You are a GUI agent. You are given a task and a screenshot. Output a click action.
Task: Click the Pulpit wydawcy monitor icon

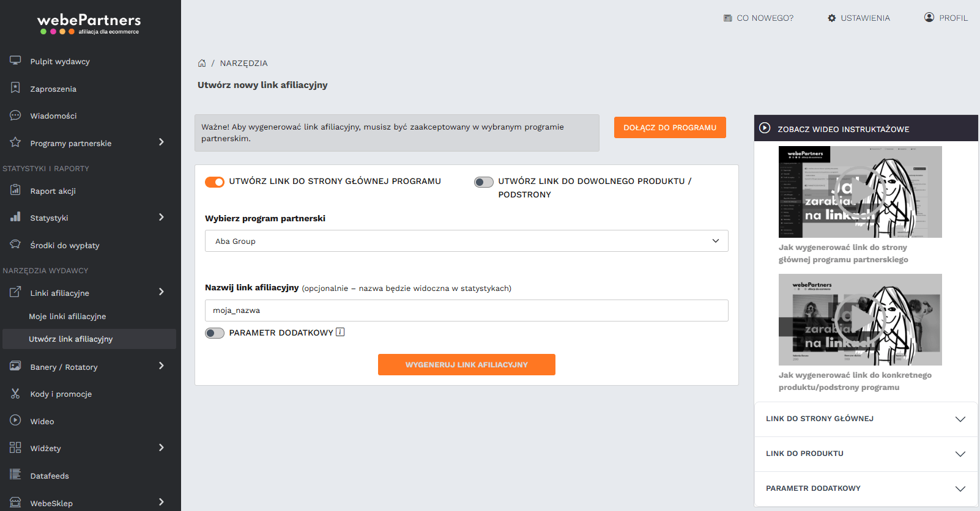15,61
